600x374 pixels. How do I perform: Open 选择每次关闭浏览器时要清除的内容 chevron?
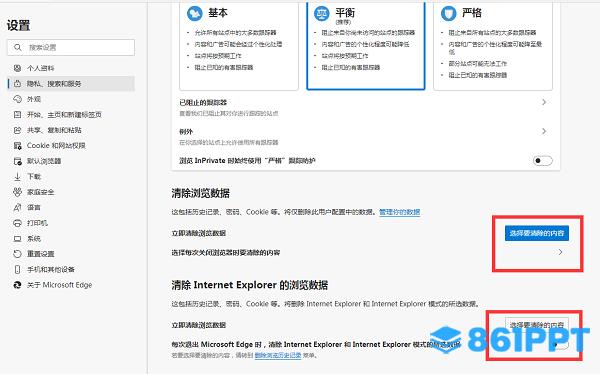(560, 252)
